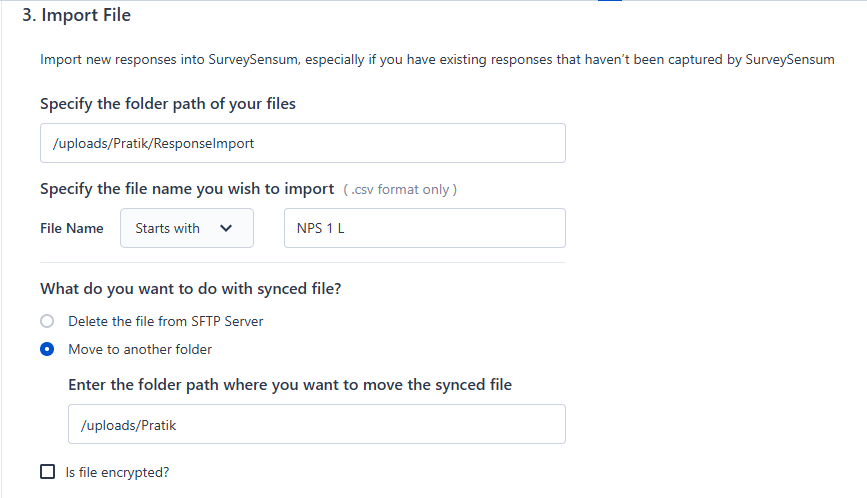Screen dimensions: 867x498
Task: Click the "File Name" label
Action: (71, 228)
